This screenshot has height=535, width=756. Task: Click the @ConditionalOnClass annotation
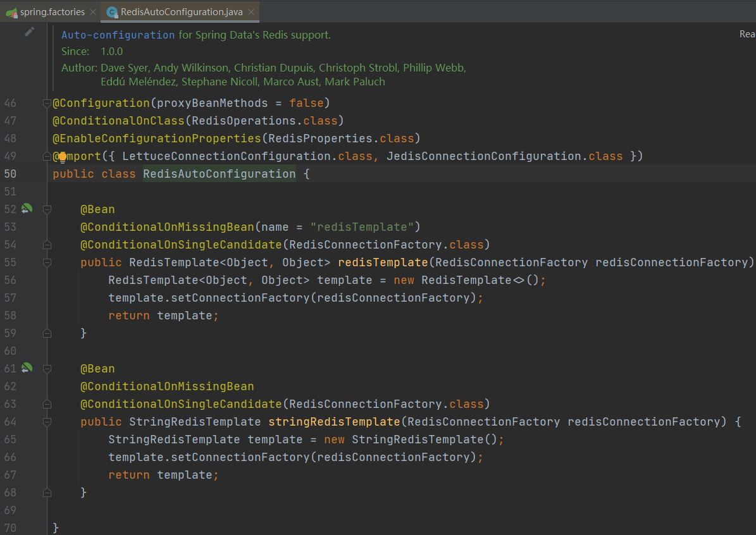pyautogui.click(x=118, y=121)
